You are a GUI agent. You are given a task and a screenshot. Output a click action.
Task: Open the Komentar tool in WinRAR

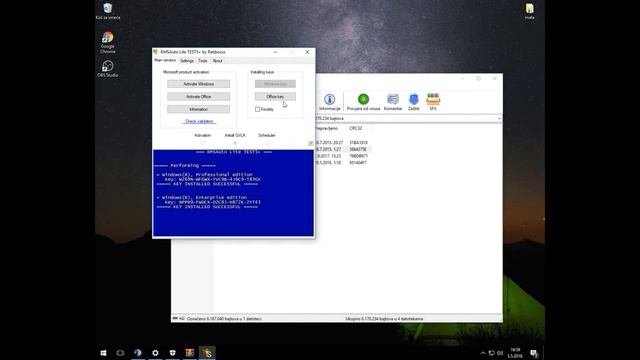pos(393,102)
